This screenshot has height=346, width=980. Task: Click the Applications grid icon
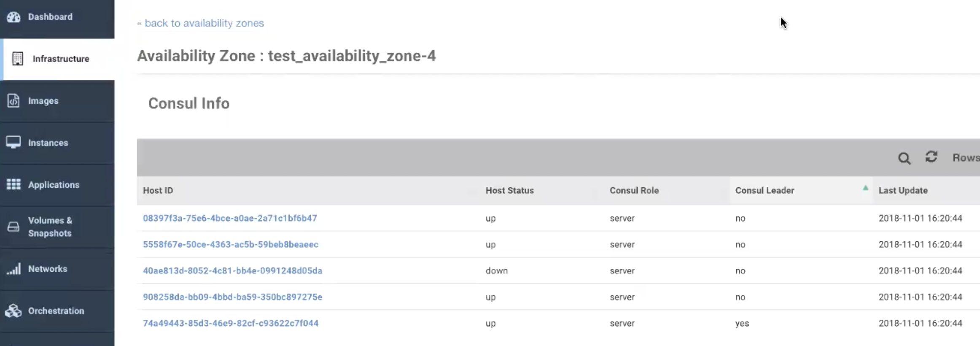(x=13, y=184)
